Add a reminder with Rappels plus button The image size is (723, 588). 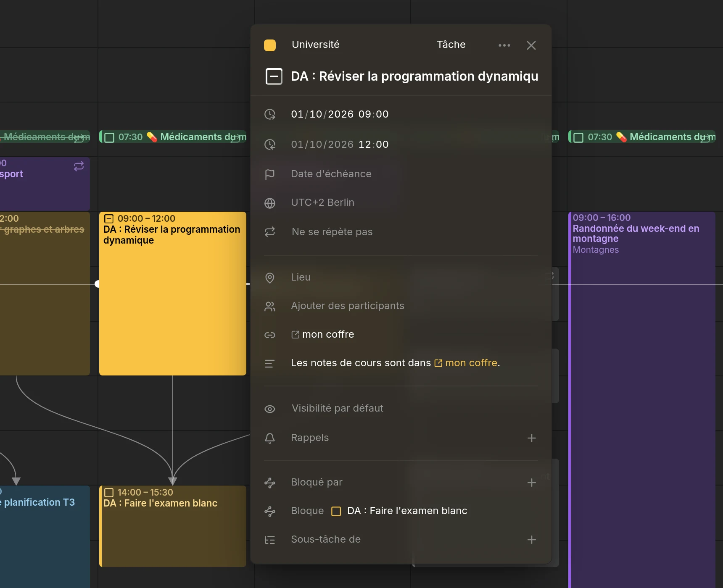(x=531, y=438)
